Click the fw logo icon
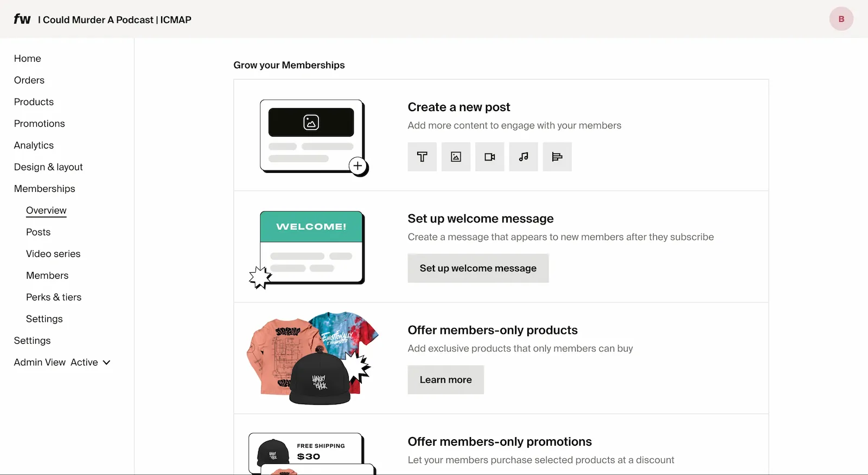This screenshot has height=475, width=868. (x=22, y=20)
